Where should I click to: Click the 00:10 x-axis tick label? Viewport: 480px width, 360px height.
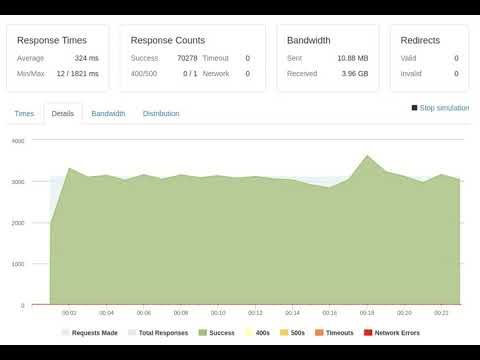tap(218, 313)
